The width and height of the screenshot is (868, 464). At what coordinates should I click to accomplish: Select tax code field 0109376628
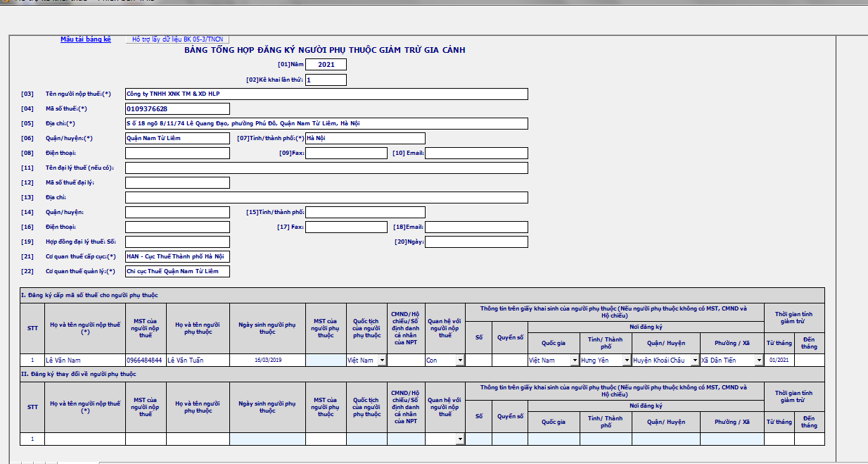click(177, 108)
